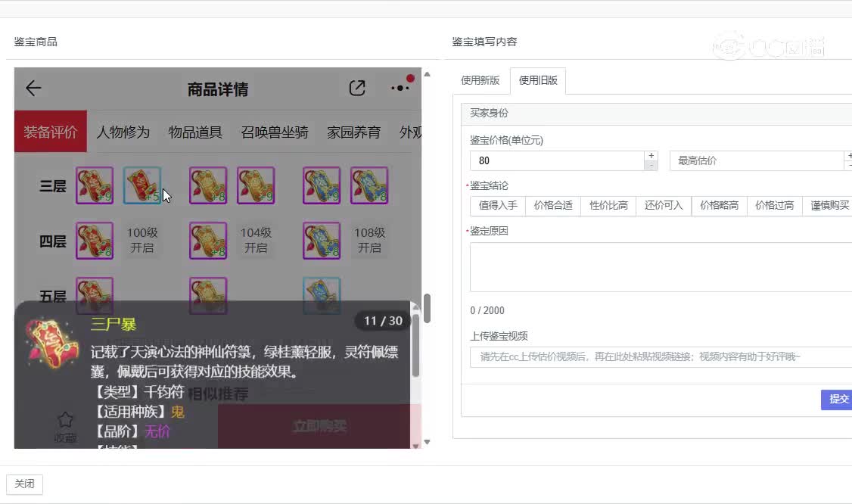
Task: Click the 三尸暴 title text
Action: [113, 324]
